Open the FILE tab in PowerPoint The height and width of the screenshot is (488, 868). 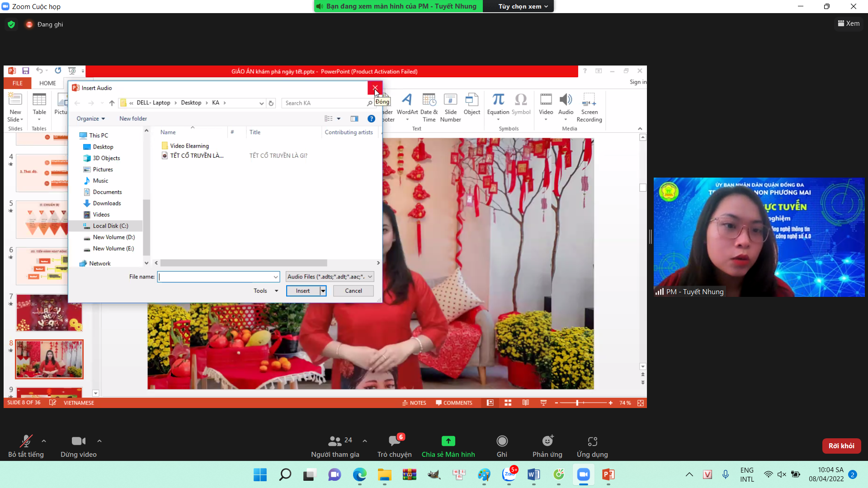[17, 83]
